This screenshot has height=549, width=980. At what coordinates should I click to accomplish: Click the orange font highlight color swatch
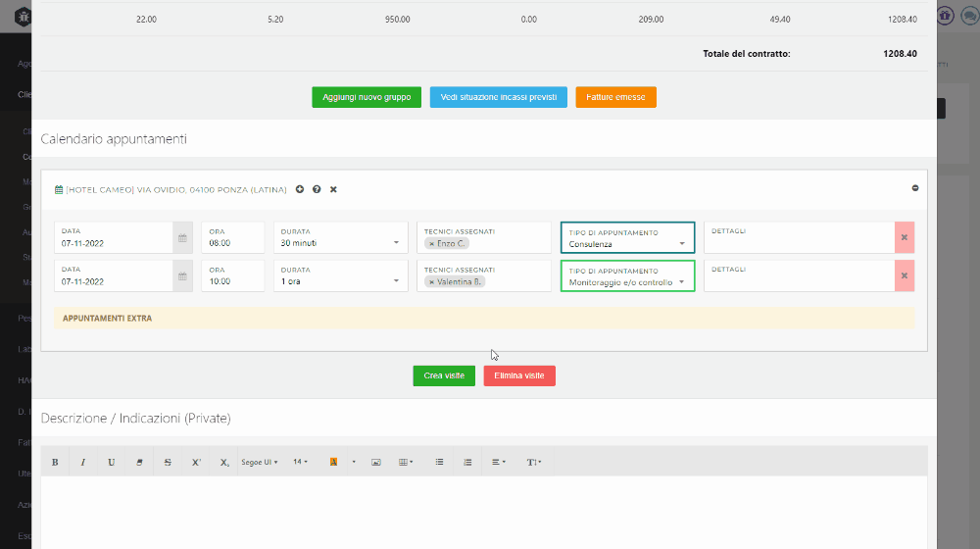[334, 462]
